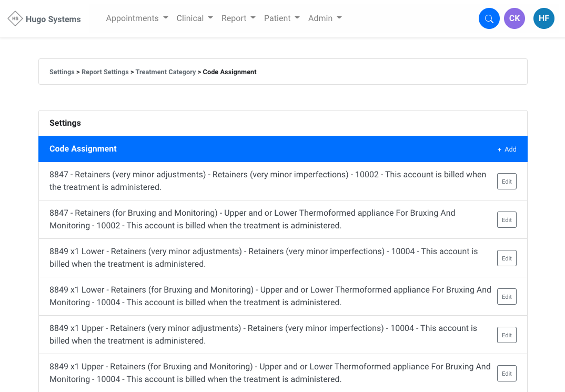
Task: Edit 8849 x1 Upper minor adjustments entry
Action: (507, 335)
